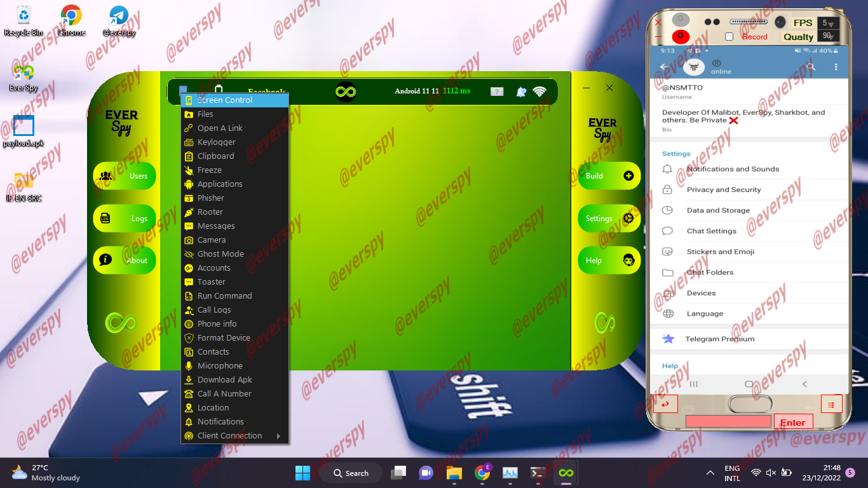Click the Chrome icon on the taskbar
This screenshot has height=488, width=868.
[x=482, y=473]
